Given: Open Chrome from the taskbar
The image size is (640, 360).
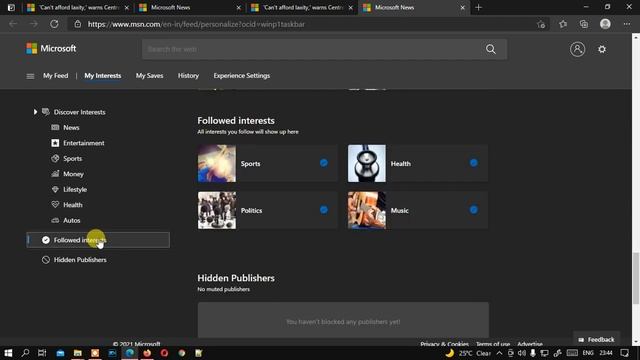Looking at the screenshot, I should (x=182, y=353).
